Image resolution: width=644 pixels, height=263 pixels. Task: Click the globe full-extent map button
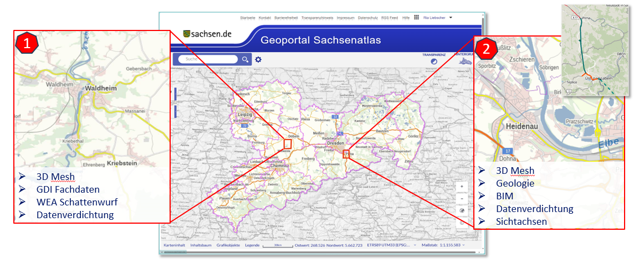point(462,210)
